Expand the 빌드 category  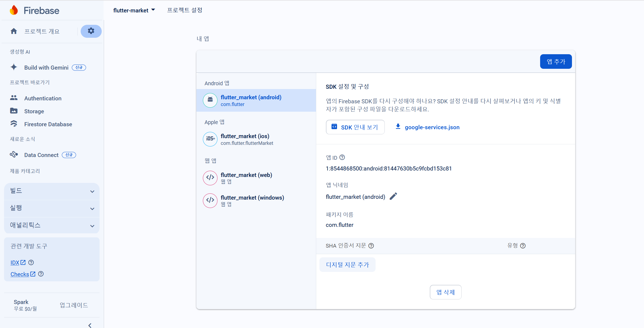coord(52,191)
